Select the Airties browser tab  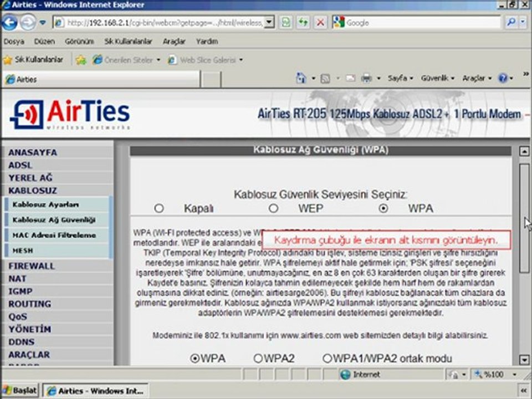[101, 79]
